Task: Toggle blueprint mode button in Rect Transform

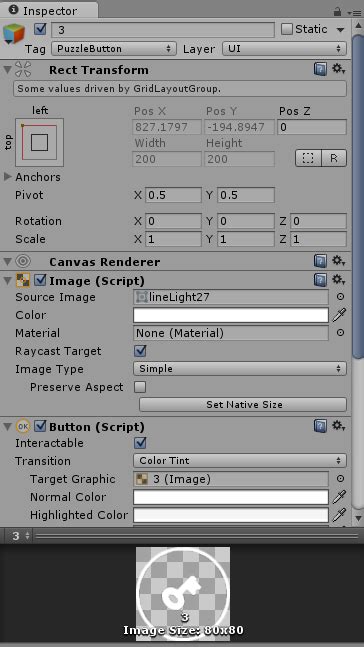Action: [x=308, y=158]
